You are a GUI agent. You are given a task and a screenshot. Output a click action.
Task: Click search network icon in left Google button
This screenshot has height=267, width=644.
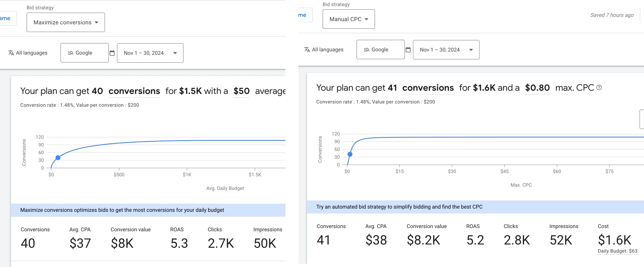(x=70, y=53)
